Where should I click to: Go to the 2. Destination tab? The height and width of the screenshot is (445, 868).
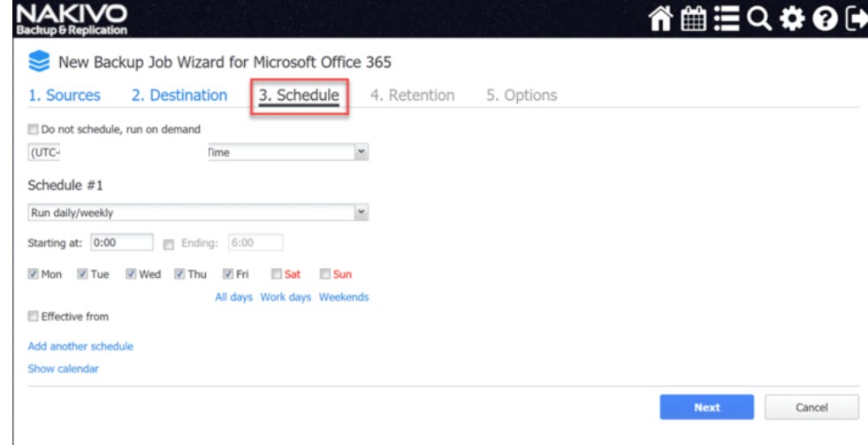tap(179, 96)
